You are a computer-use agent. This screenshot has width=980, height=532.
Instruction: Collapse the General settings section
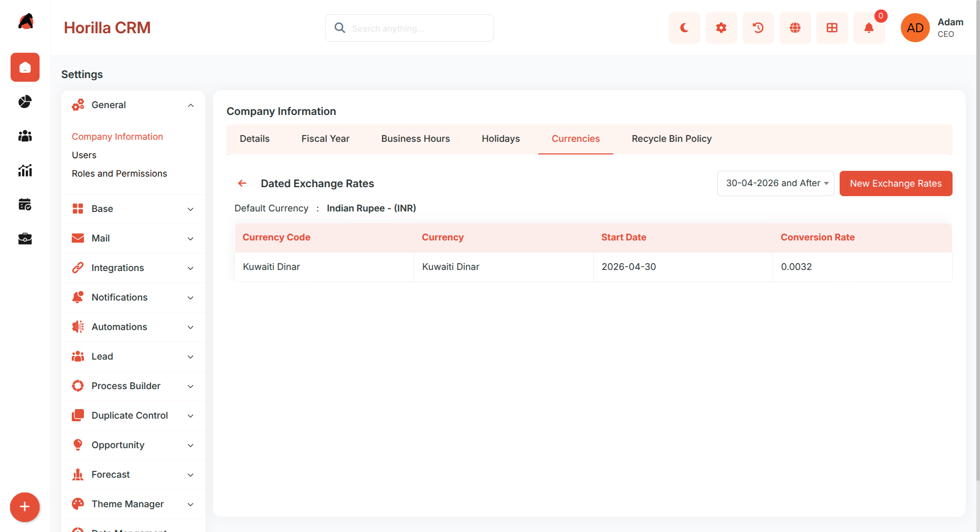point(191,105)
